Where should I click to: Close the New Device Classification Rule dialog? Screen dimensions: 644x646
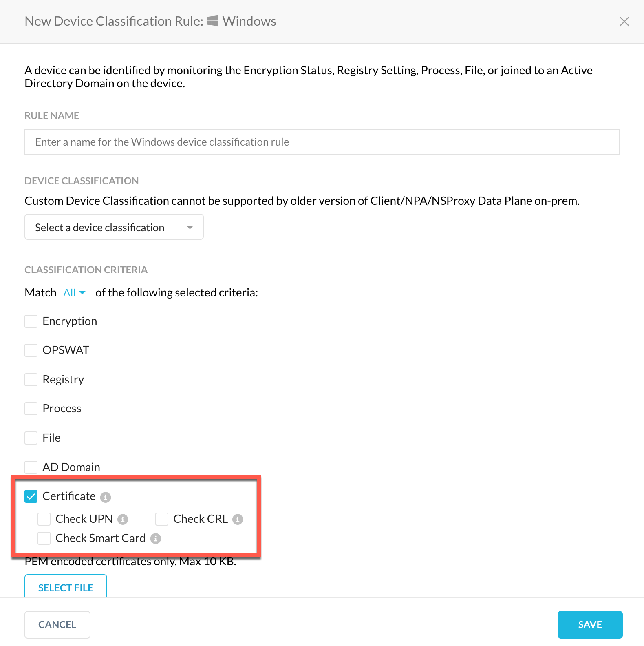[x=624, y=22]
